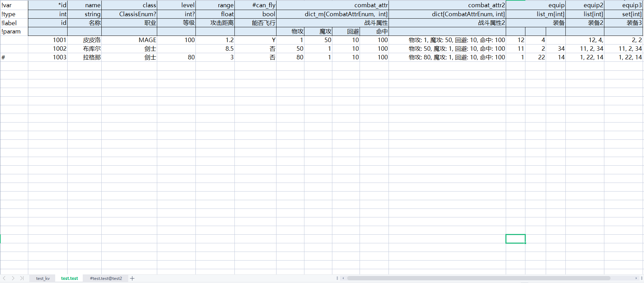
Task: Select the 命中 param cell
Action: coord(374,31)
